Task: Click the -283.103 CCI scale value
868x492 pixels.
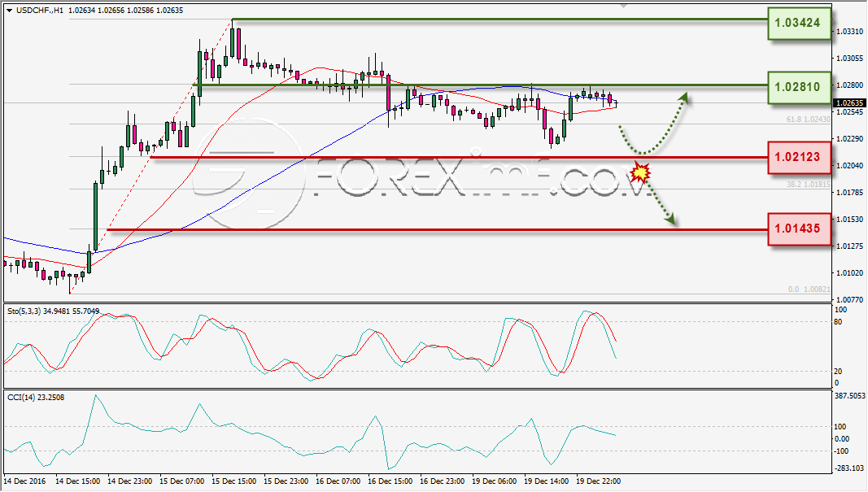Action: [849, 468]
